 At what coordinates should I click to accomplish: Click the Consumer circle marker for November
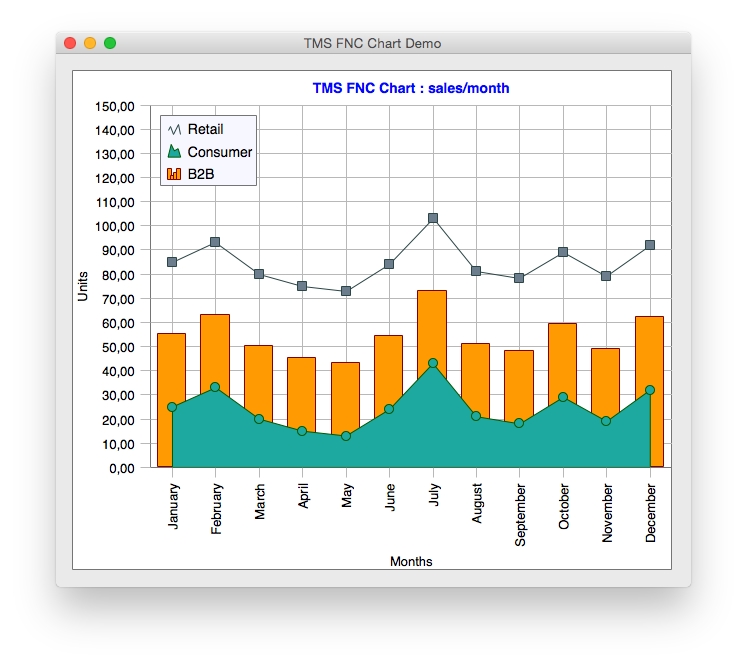[606, 421]
